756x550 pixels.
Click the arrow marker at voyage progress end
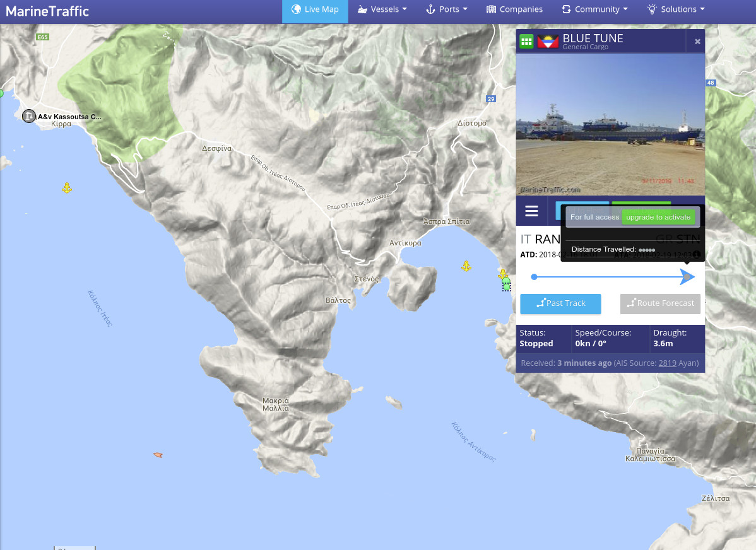[x=688, y=277]
